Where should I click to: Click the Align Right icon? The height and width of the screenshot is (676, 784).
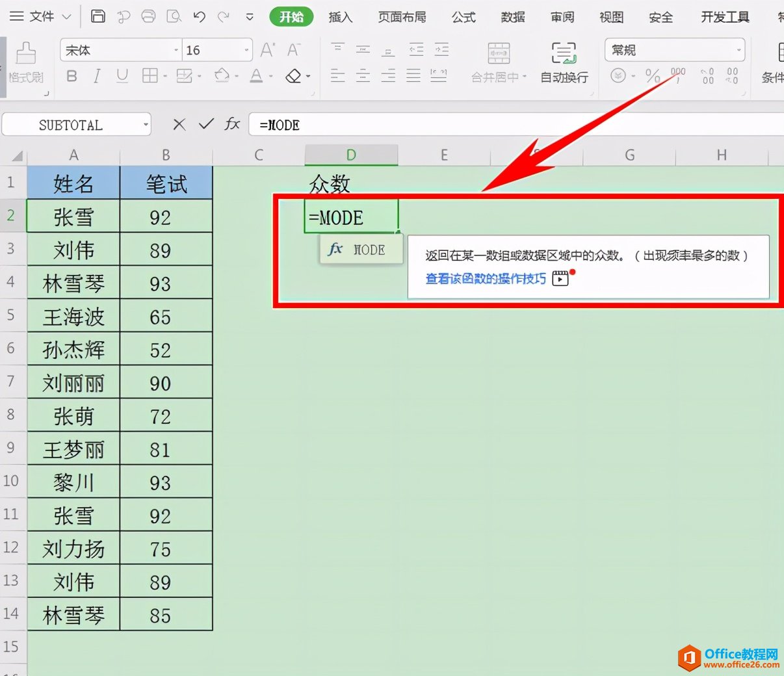click(x=388, y=76)
